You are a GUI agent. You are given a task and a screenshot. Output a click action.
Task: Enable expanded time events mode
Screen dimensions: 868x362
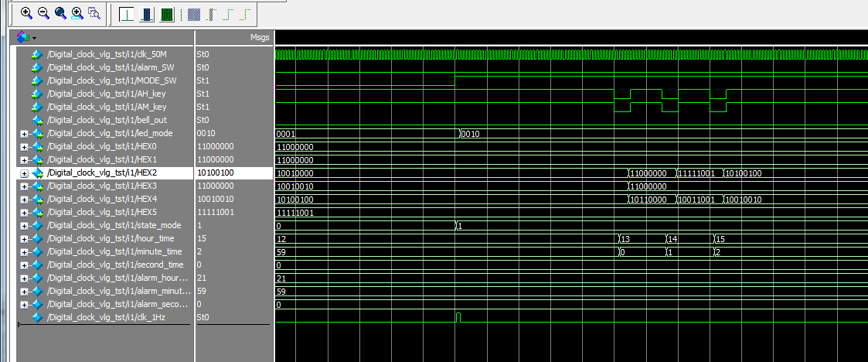167,15
